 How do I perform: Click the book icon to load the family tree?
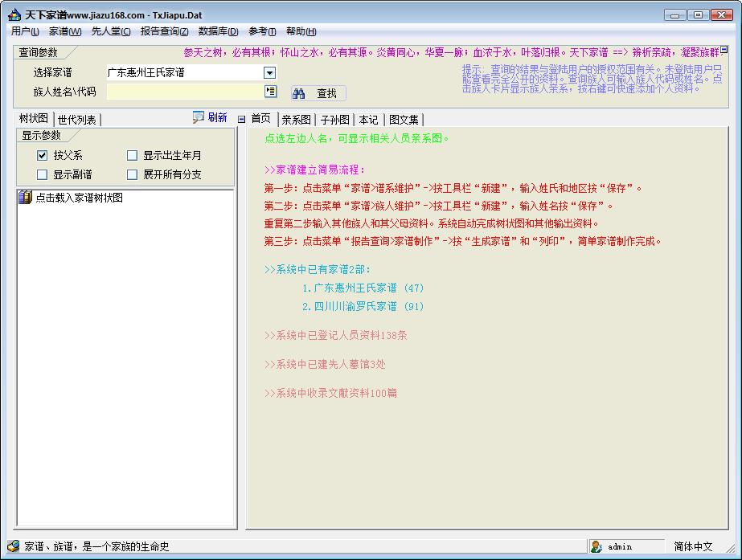coord(25,198)
